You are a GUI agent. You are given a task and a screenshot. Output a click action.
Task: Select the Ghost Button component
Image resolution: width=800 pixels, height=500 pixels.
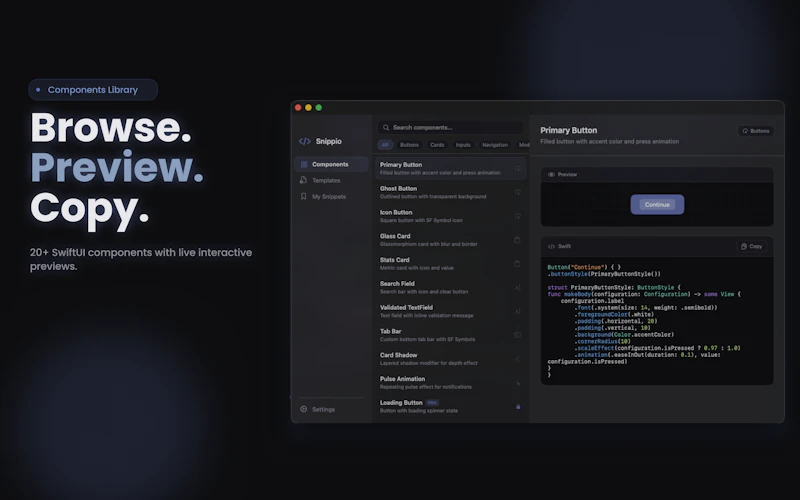coord(451,192)
